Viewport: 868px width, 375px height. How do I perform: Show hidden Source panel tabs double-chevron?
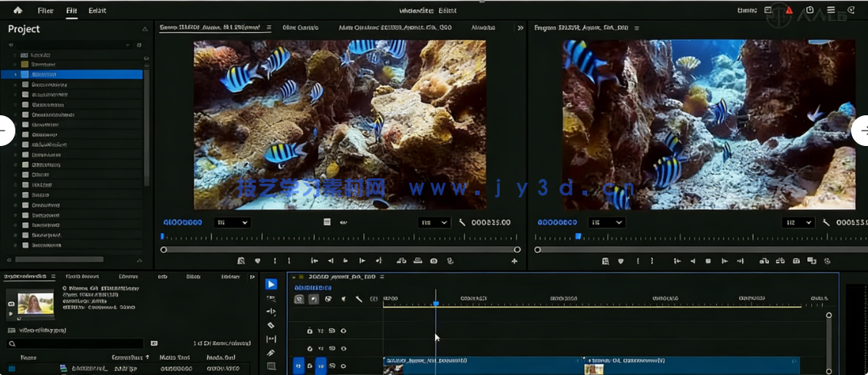[x=520, y=28]
